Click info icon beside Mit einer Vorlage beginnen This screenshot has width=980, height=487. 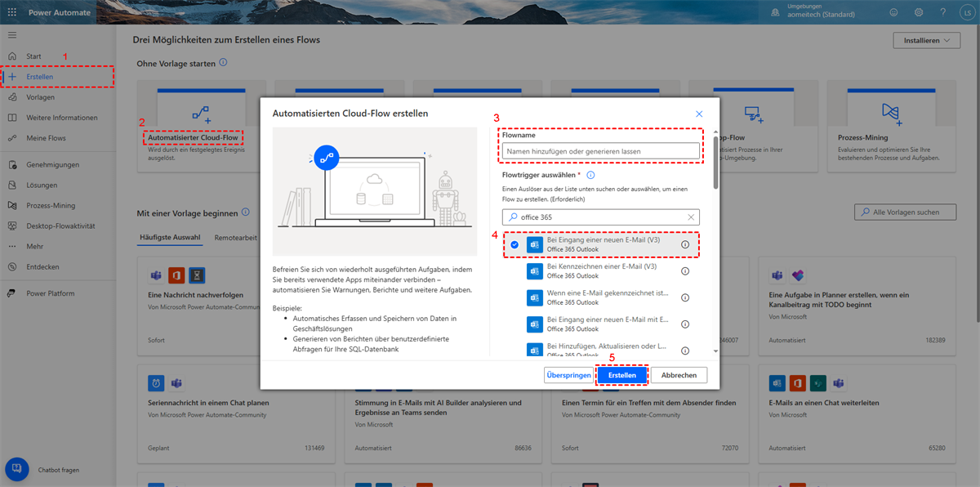coord(245,212)
